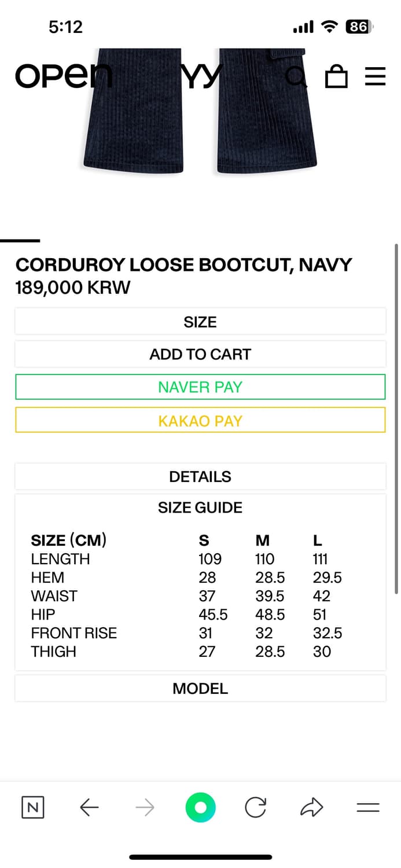Screen dimensions: 401x868
Task: Open the shopping bag cart icon
Action: pyautogui.click(x=336, y=76)
